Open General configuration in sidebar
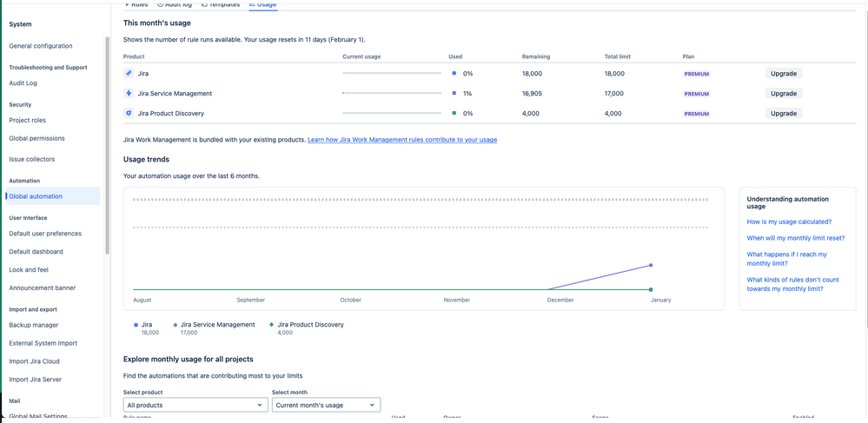868x423 pixels. (41, 46)
